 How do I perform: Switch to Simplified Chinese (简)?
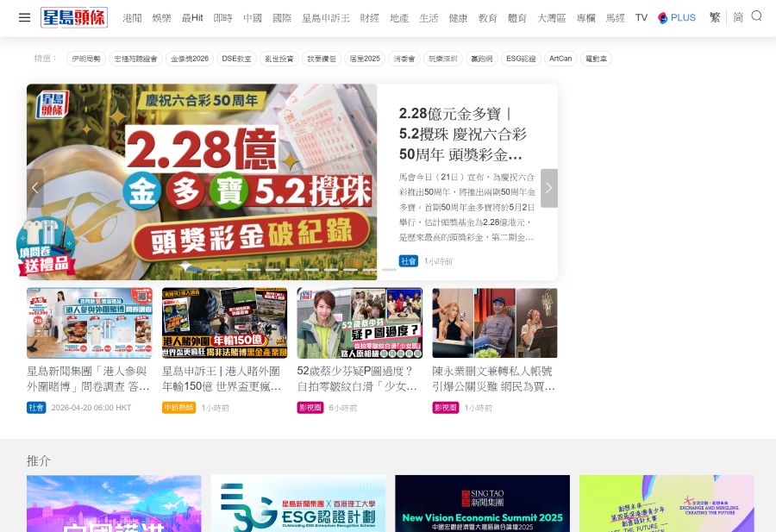(738, 17)
